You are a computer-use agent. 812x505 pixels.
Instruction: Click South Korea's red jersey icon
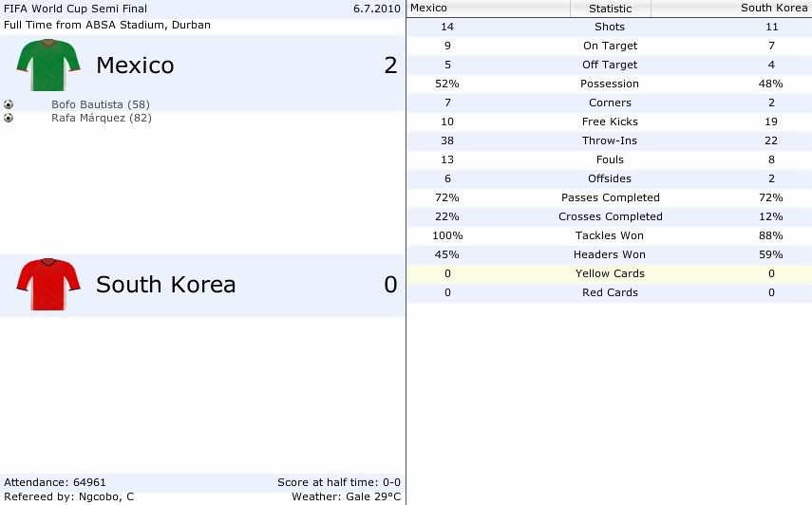48,284
